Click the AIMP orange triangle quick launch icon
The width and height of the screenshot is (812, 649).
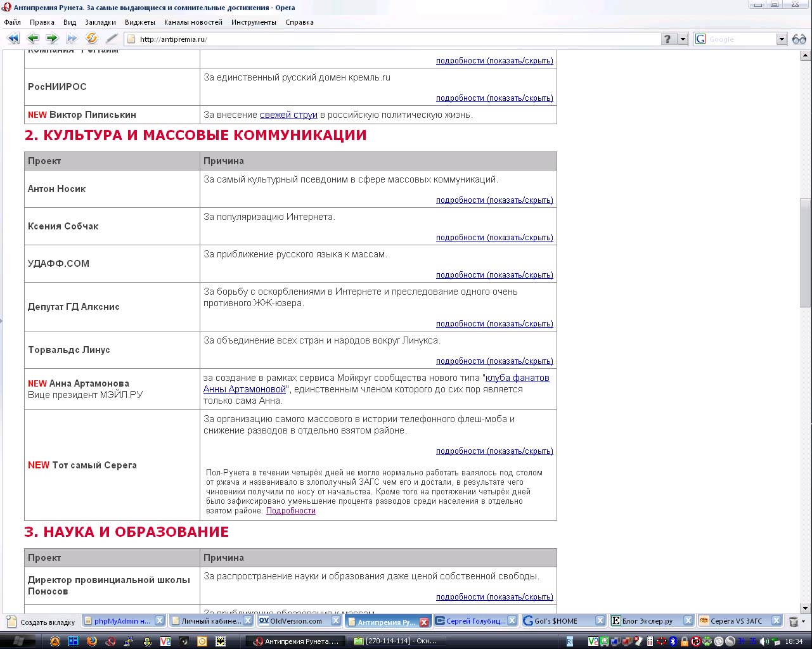pyautogui.click(x=55, y=641)
